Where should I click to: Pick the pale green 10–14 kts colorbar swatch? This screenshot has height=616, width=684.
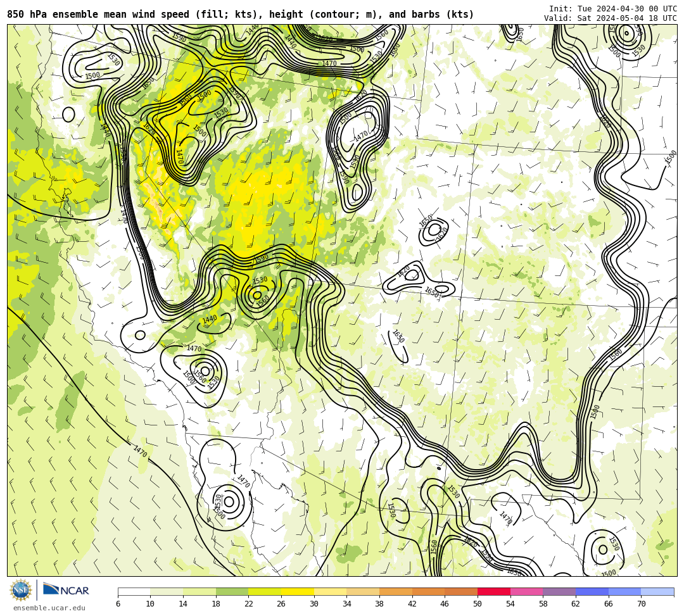[x=167, y=591]
